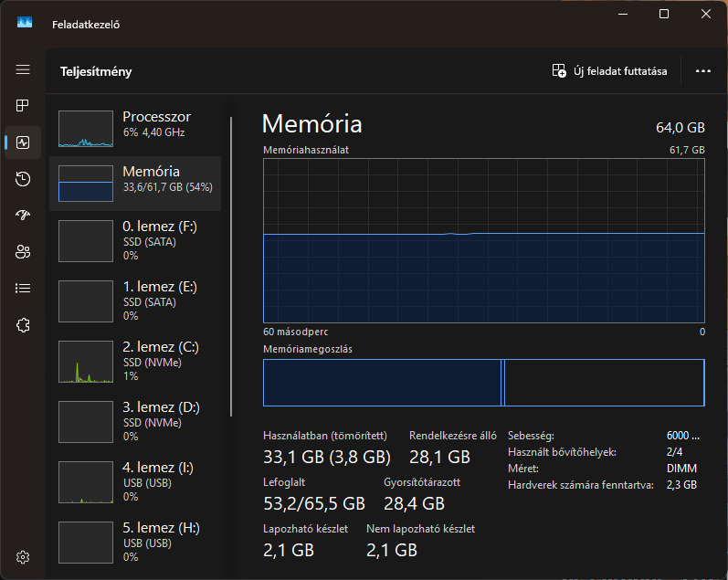Click the Memóriamegoszlás composition bar
This screenshot has height=580, width=728.
tap(483, 383)
